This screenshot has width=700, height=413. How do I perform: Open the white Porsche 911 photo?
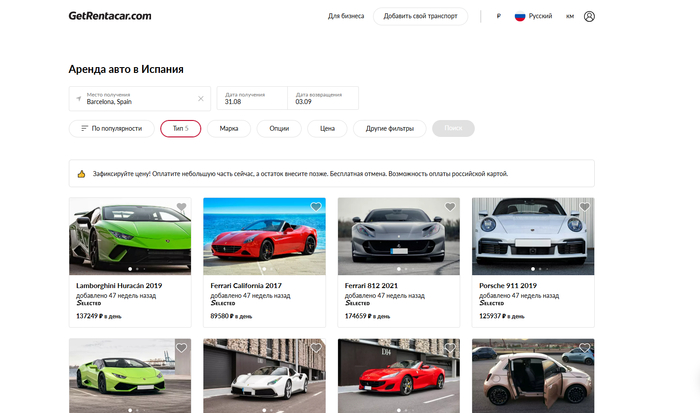[533, 236]
